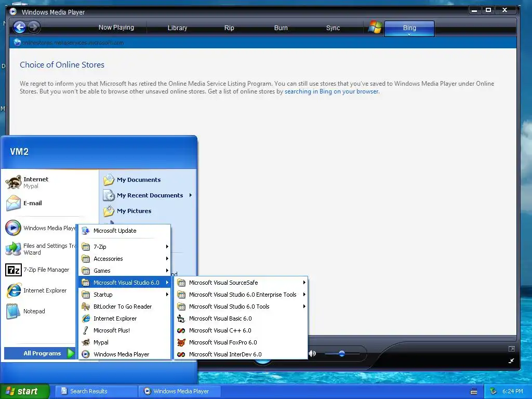Click the Media Player page address text
The width and height of the screenshot is (532, 399).
pyautogui.click(x=73, y=43)
